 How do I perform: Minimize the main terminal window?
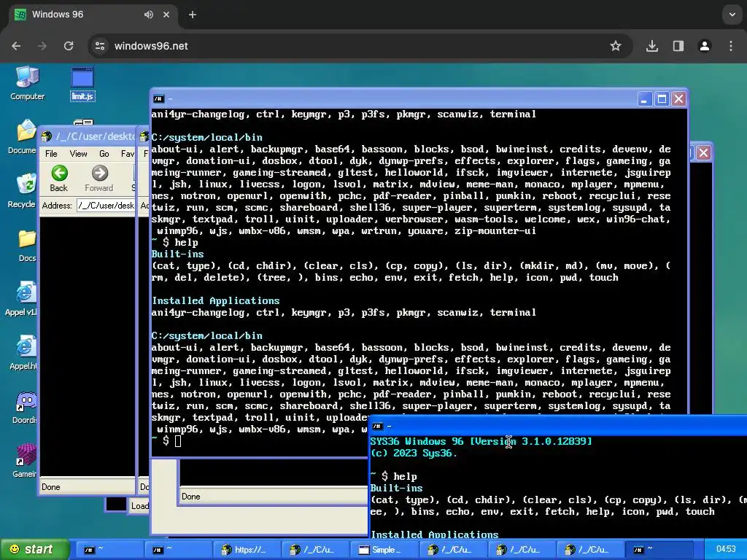[644, 99]
